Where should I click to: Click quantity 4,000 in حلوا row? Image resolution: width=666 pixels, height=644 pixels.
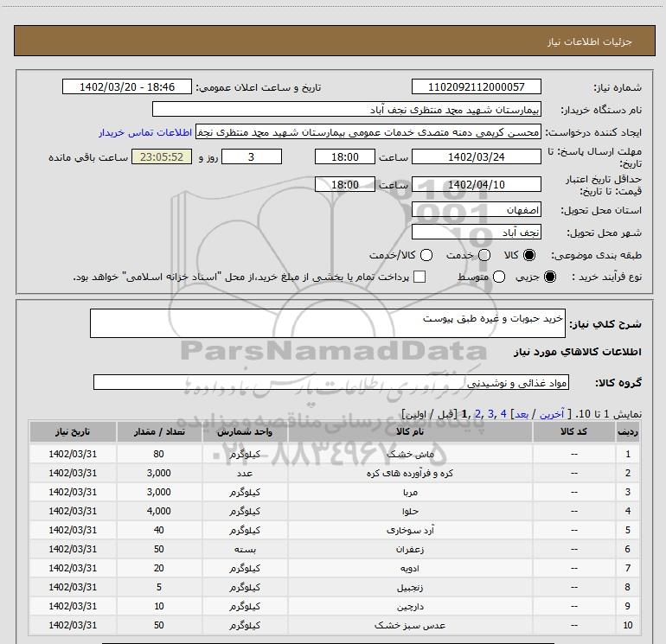click(159, 511)
